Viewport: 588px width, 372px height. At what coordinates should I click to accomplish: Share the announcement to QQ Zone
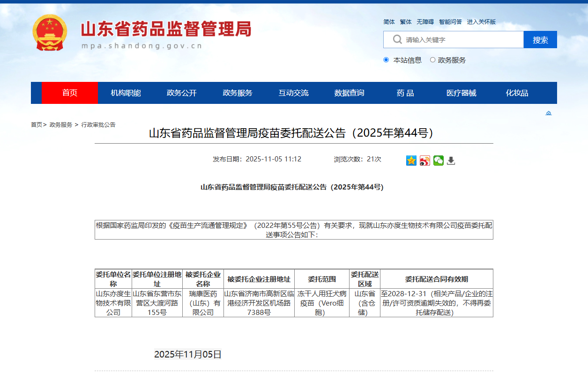pyautogui.click(x=411, y=160)
